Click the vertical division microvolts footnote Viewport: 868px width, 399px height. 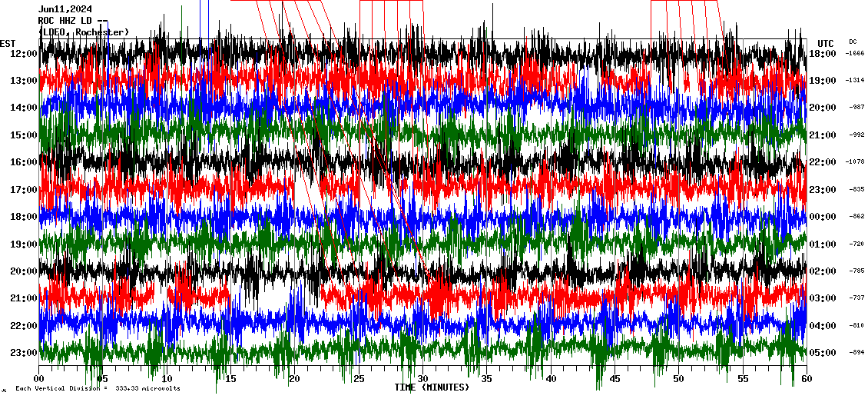point(98,389)
